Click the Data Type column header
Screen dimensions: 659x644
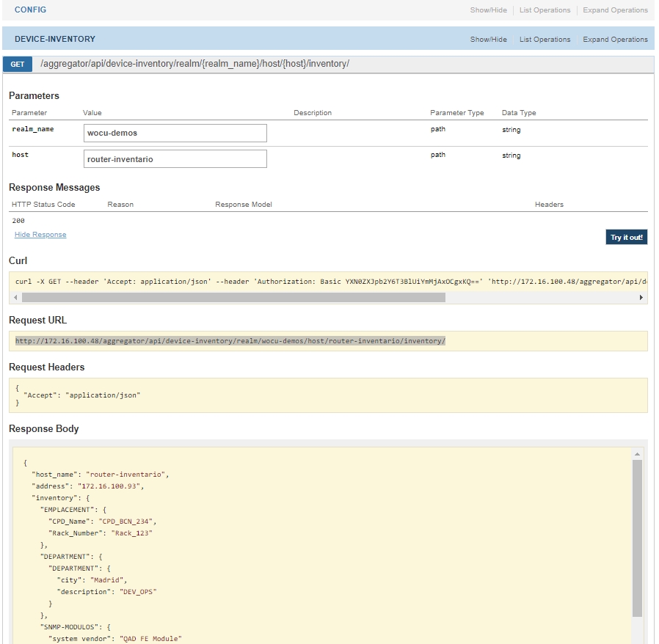519,112
